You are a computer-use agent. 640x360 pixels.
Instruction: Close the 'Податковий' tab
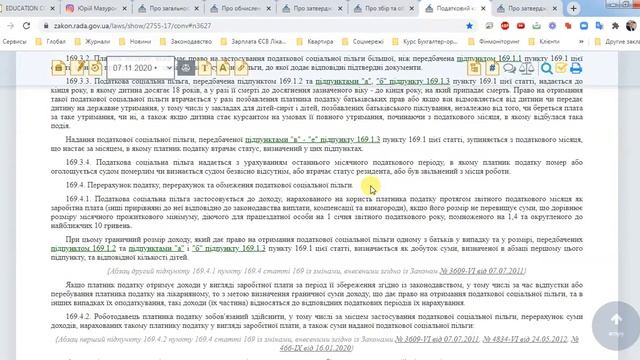coord(483,8)
